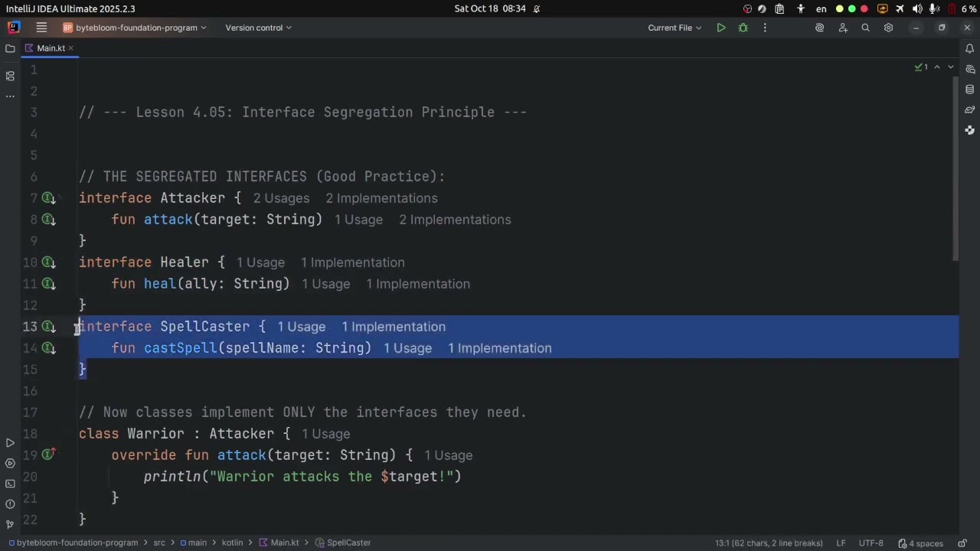Jump to next highlighted problem arrow

[951, 67]
